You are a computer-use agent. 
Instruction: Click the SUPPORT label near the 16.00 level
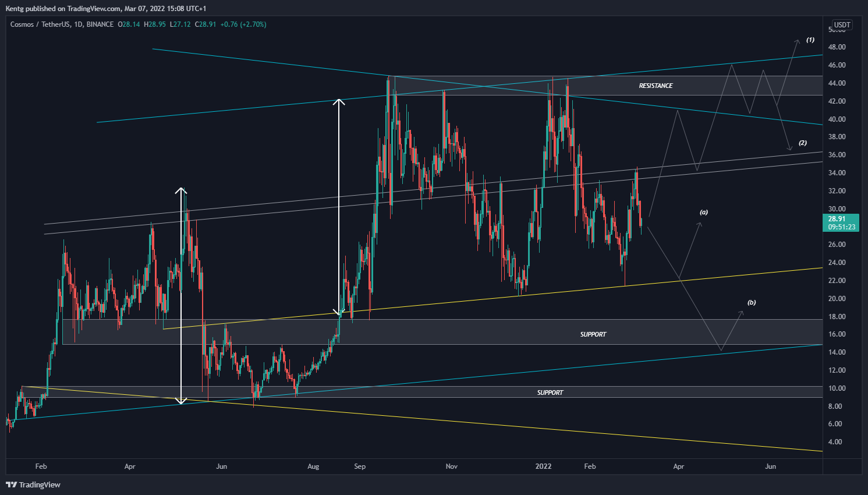593,334
